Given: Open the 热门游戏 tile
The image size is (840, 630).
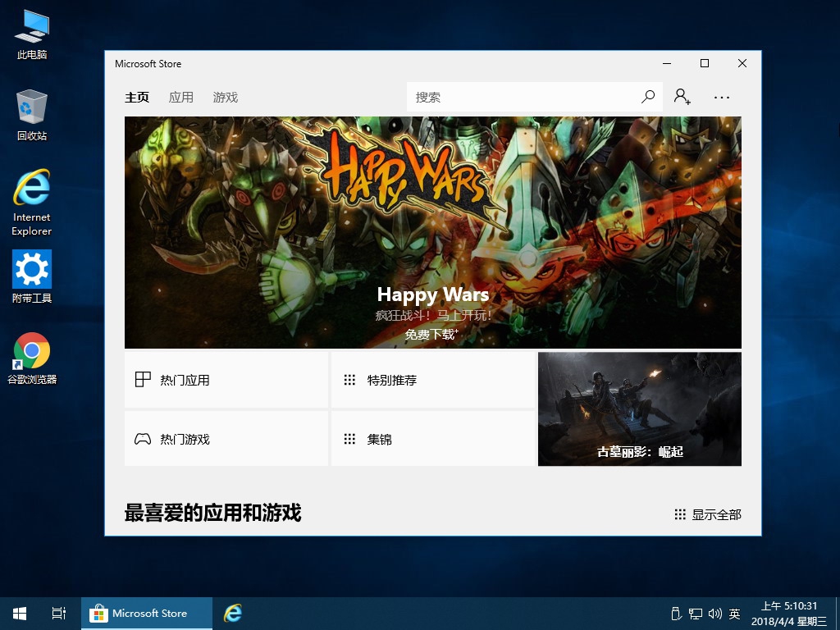Looking at the screenshot, I should [226, 439].
